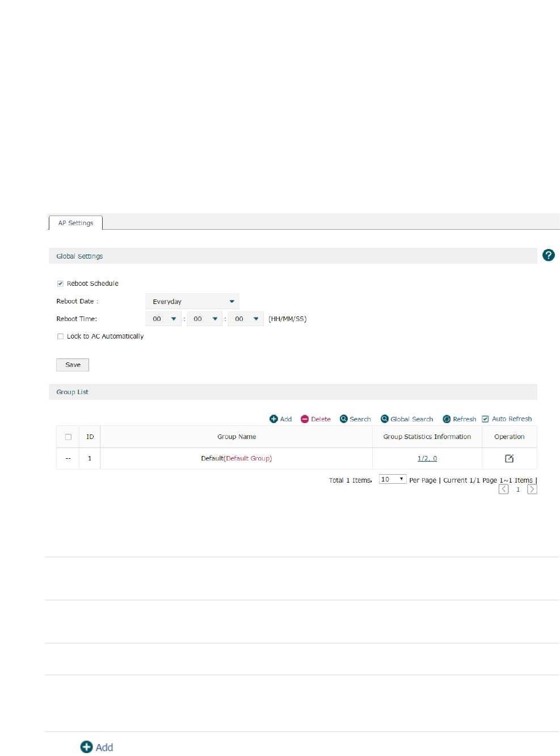This screenshot has height=756, width=560.
Task: Click the Group List section header
Action: click(293, 392)
